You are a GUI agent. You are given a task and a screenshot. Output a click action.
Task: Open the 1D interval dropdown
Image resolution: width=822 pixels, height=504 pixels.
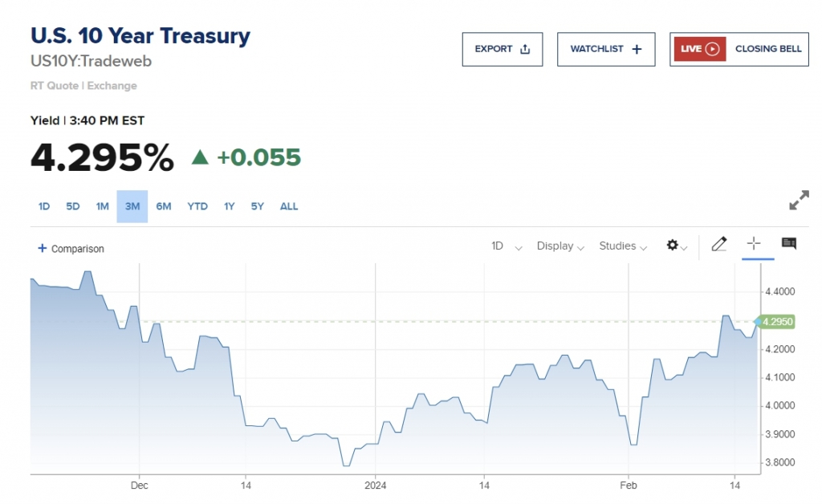tap(507, 246)
